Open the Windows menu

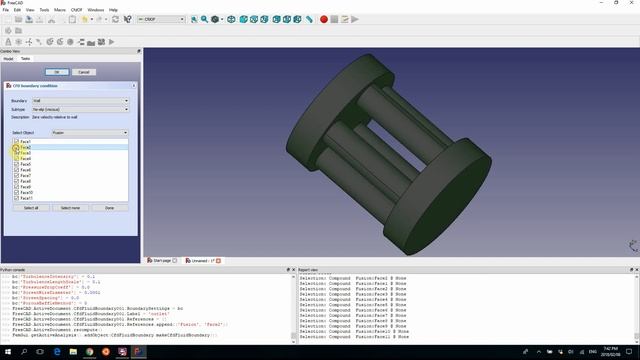(x=96, y=10)
